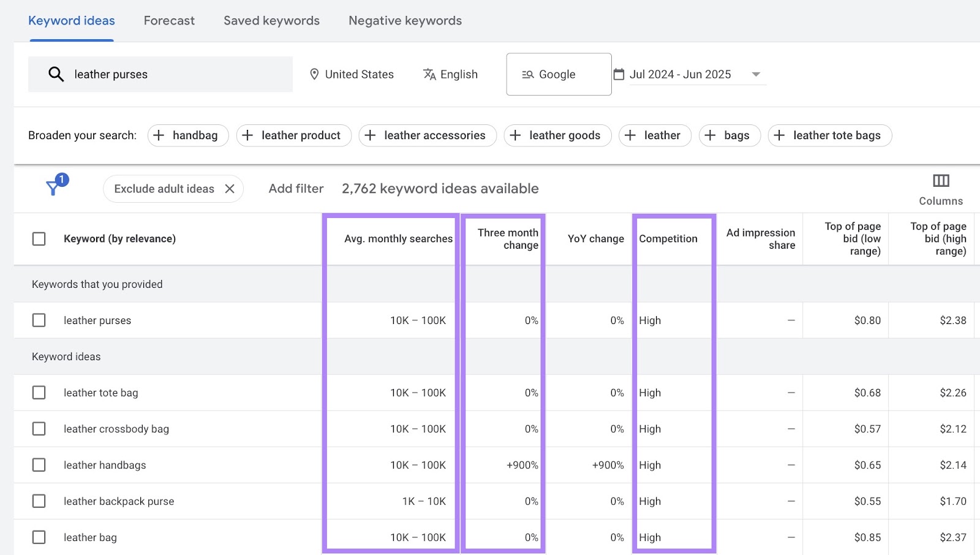
Task: Toggle the select-all keywords checkbox
Action: click(x=39, y=239)
